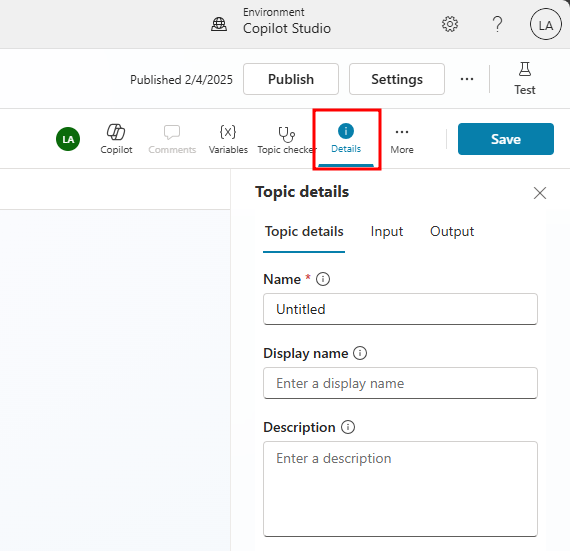This screenshot has height=551, width=570.
Task: Expand the More toolbar options
Action: pos(402,139)
